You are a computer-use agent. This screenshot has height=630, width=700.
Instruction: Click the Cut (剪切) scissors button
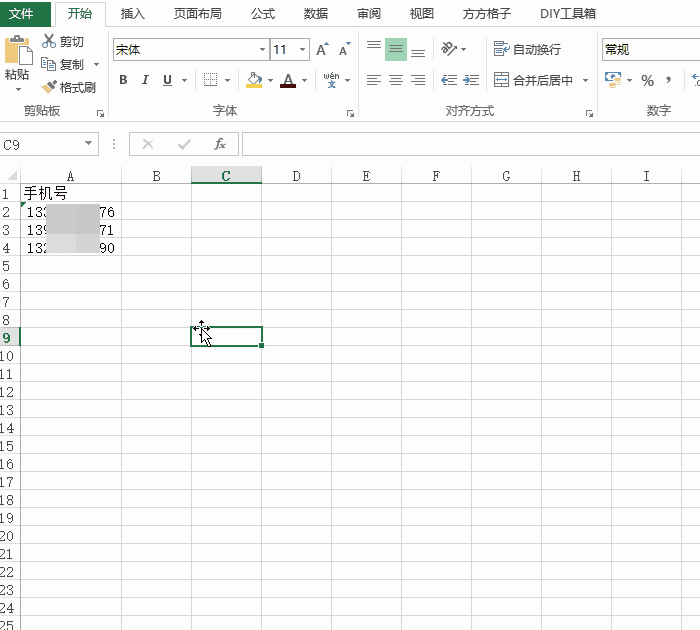click(62, 41)
